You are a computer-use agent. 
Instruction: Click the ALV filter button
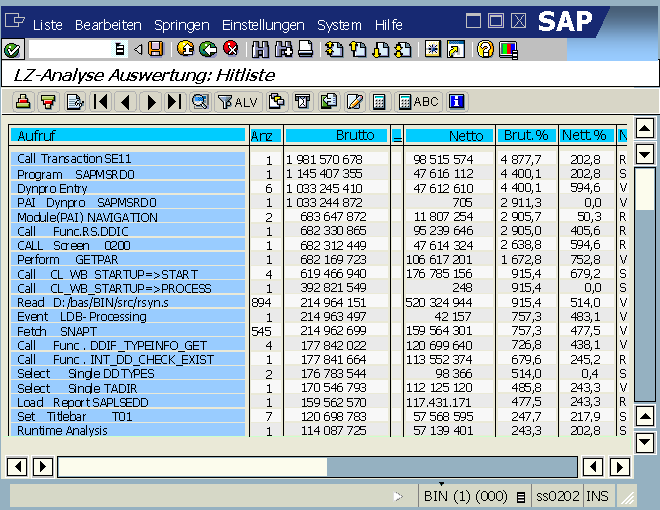click(238, 102)
